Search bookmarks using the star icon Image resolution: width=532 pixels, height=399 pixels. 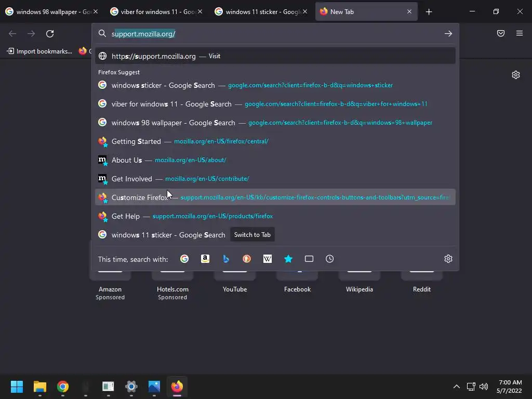click(x=288, y=259)
